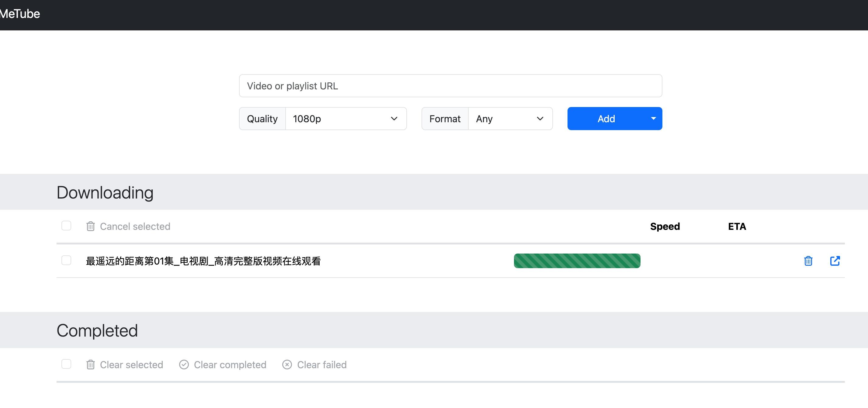Open the video's original link icon
Viewport: 868px width, 408px height.
(x=835, y=261)
